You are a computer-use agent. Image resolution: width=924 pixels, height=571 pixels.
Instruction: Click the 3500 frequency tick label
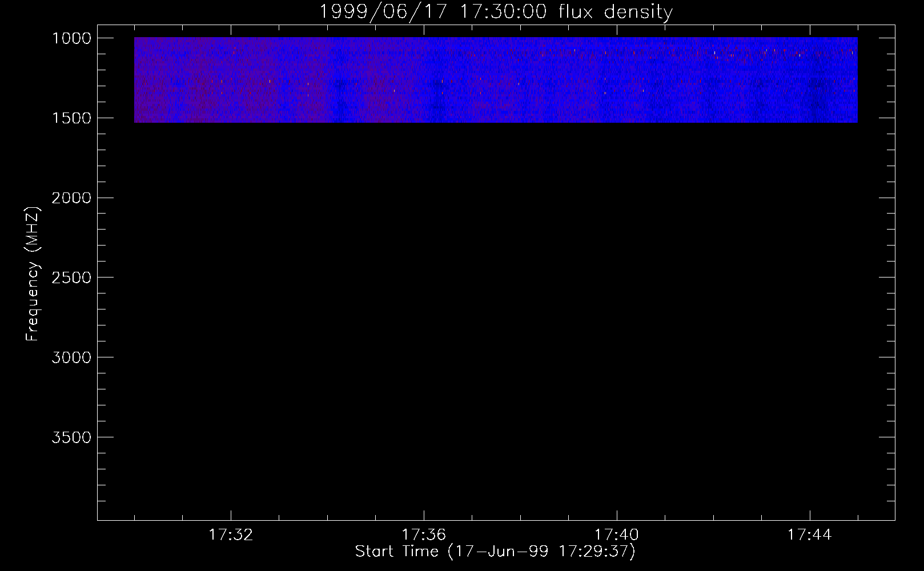pyautogui.click(x=71, y=438)
